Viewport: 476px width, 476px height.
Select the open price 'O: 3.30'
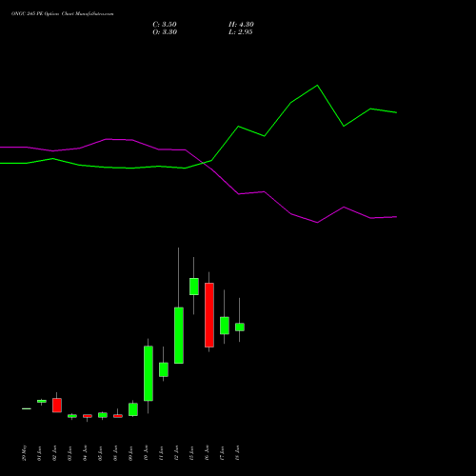[x=165, y=32]
